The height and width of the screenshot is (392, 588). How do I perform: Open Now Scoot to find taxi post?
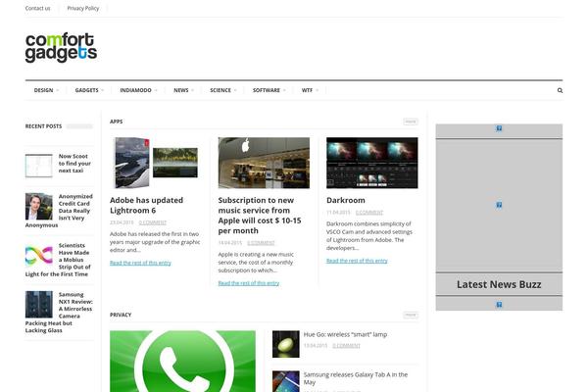[x=74, y=164]
